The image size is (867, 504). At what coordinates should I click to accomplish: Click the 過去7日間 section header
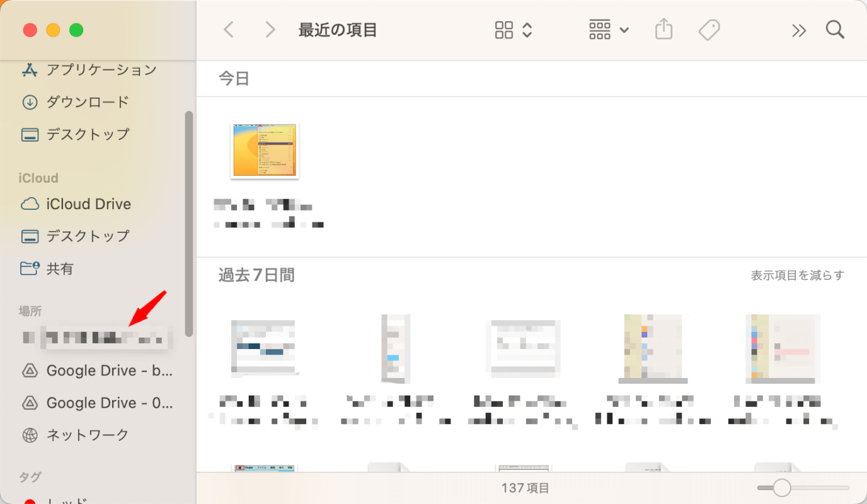coord(256,275)
